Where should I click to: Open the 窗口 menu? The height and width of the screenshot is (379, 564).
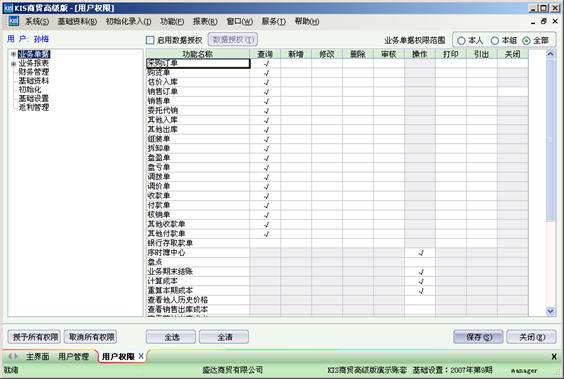pos(240,22)
